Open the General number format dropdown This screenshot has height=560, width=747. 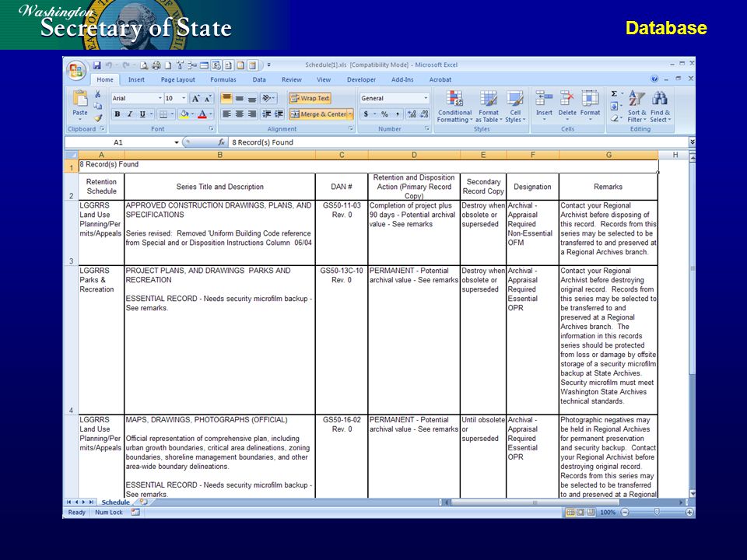tap(426, 98)
